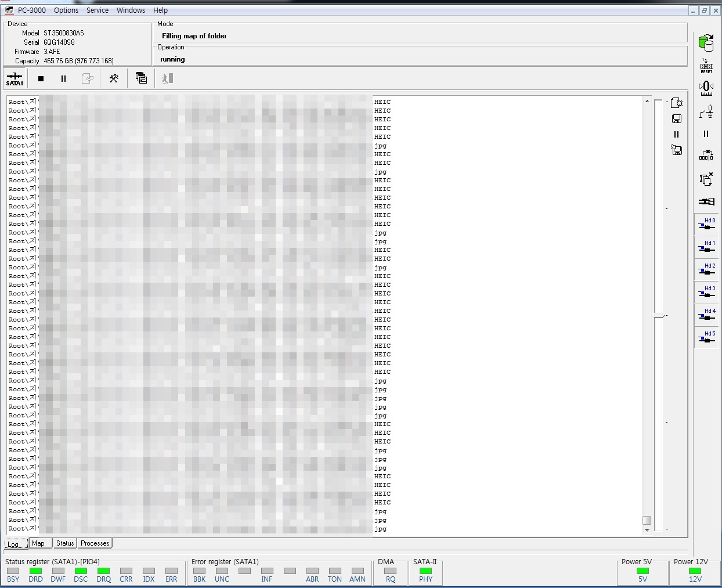Click the DRQ status indicator
722x588 pixels.
point(103,571)
